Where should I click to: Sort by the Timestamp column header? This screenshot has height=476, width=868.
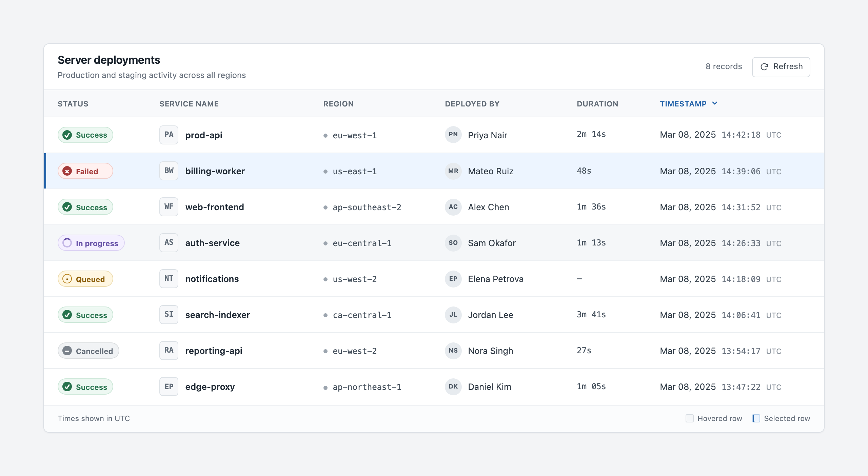683,104
